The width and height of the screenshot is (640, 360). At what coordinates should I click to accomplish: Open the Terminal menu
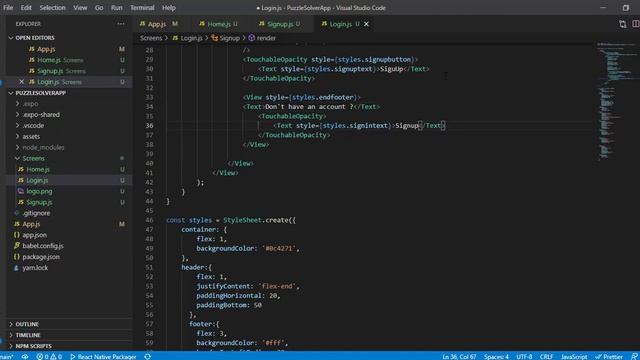(x=142, y=8)
